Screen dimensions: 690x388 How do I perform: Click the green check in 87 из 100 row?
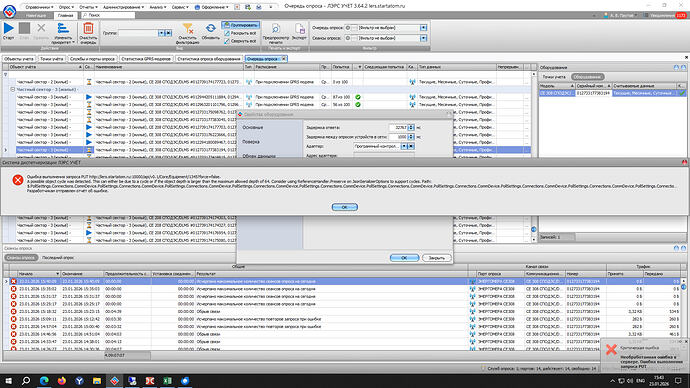click(358, 97)
